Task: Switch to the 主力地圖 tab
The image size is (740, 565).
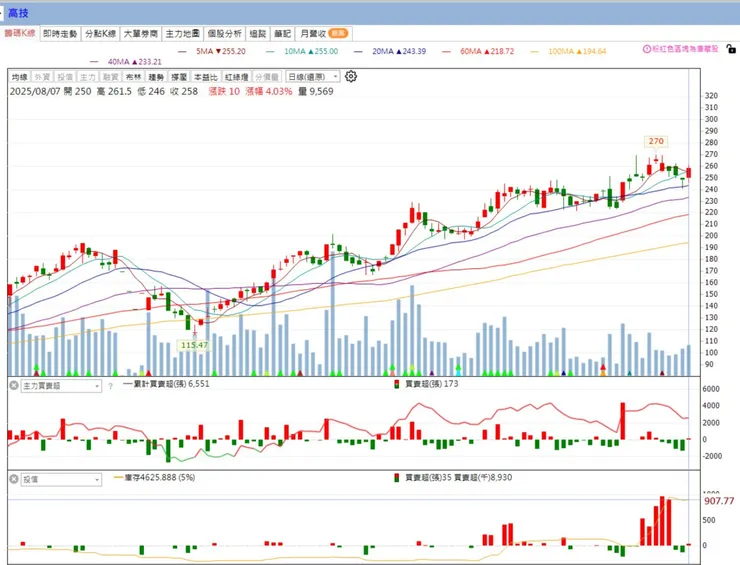Action: coord(182,34)
